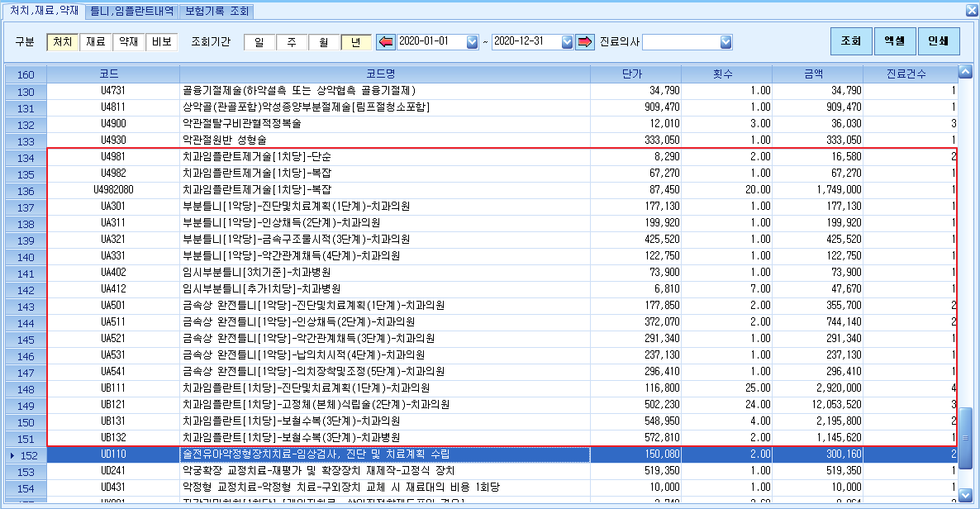Viewport: 980px width, 509px height.
Task: Open the start date 2020-01-01 dropdown
Action: pyautogui.click(x=473, y=42)
